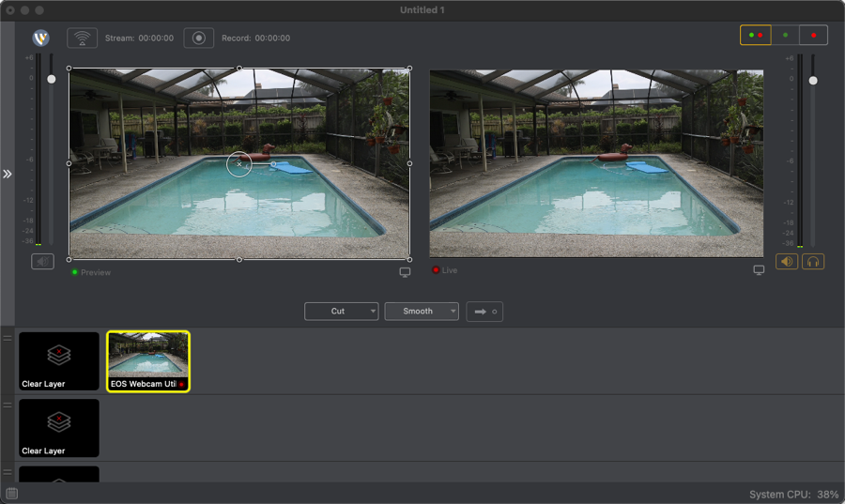This screenshot has width=845, height=504.
Task: Unmute the preview audio speaker
Action: (x=42, y=262)
